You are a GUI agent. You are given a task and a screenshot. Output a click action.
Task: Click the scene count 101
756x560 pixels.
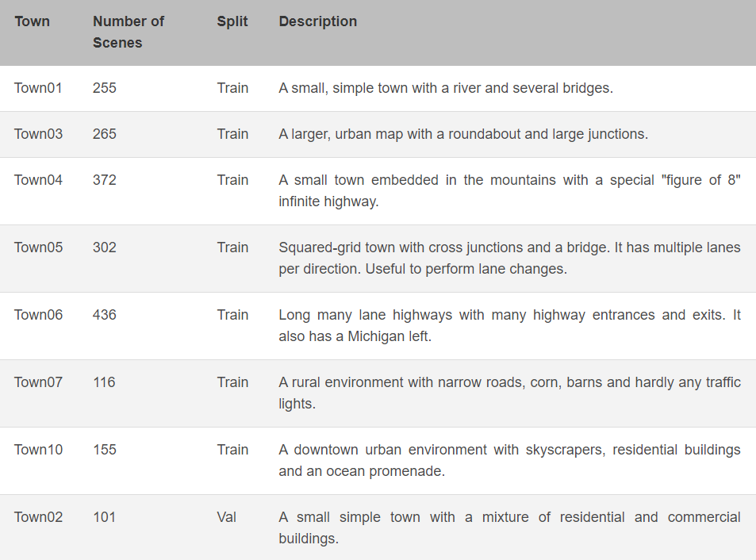point(104,517)
